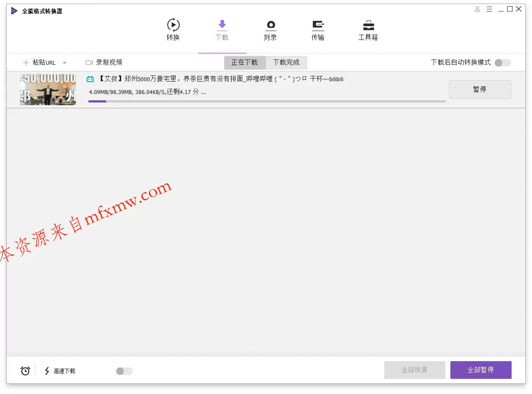Viewport: 532px width, 394px height.
Task: Click the video thumbnail of download item
Action: [x=48, y=90]
